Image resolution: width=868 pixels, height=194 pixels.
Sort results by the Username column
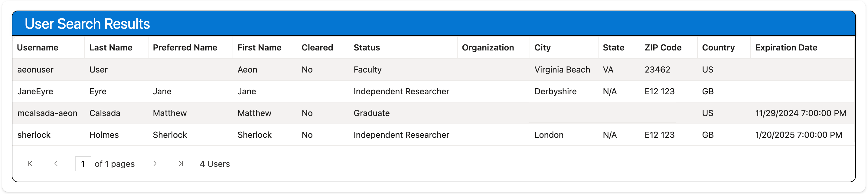[38, 47]
